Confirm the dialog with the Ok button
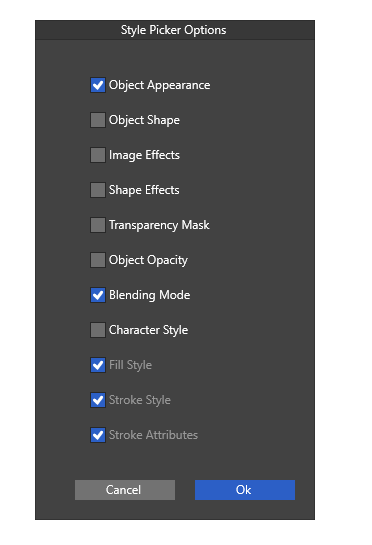 (x=245, y=490)
